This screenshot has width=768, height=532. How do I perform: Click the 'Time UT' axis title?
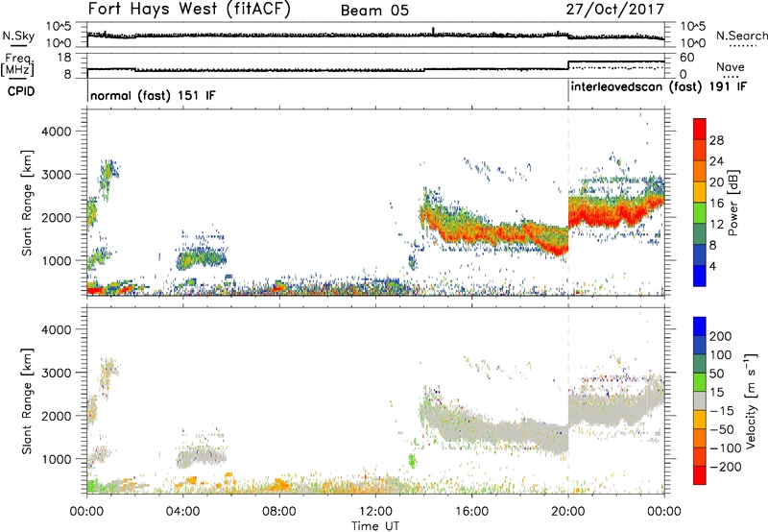pos(375,526)
